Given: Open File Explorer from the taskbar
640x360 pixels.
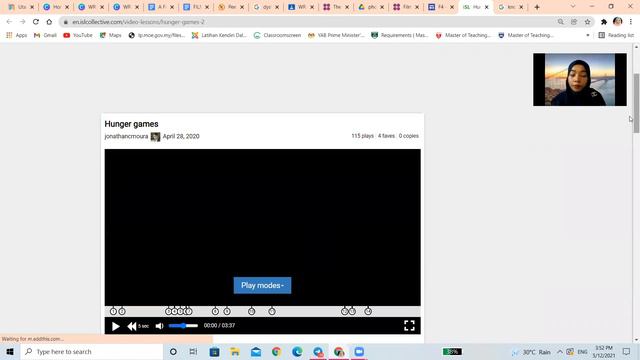Looking at the screenshot, I should pyautogui.click(x=235, y=352).
